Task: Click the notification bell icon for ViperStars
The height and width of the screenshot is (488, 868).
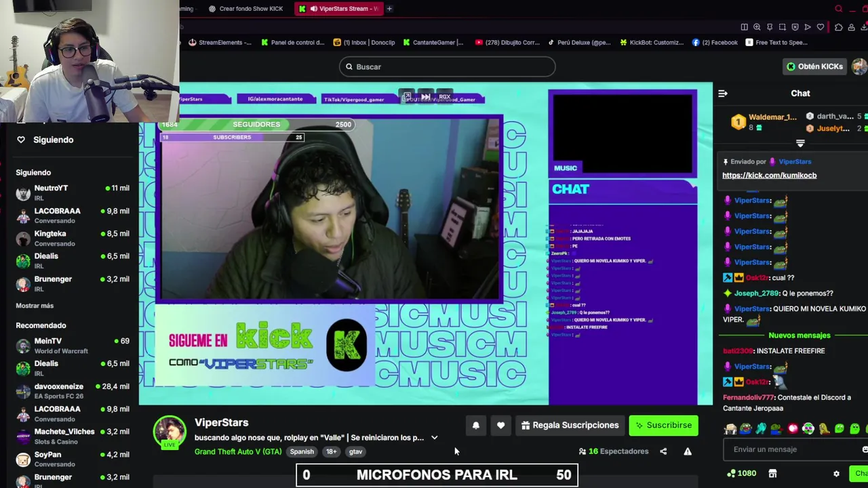Action: pyautogui.click(x=475, y=425)
